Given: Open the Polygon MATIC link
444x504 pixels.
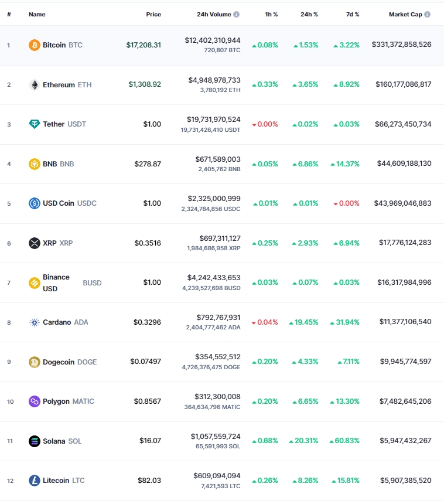Looking at the screenshot, I should [69, 401].
